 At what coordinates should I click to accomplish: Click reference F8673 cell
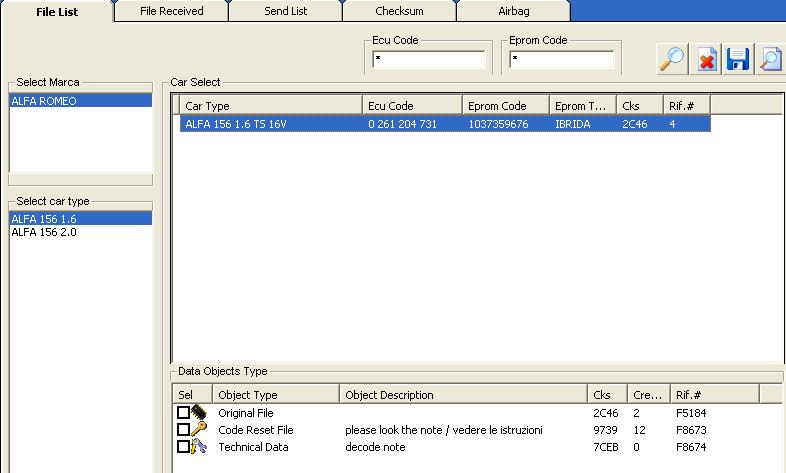691,430
